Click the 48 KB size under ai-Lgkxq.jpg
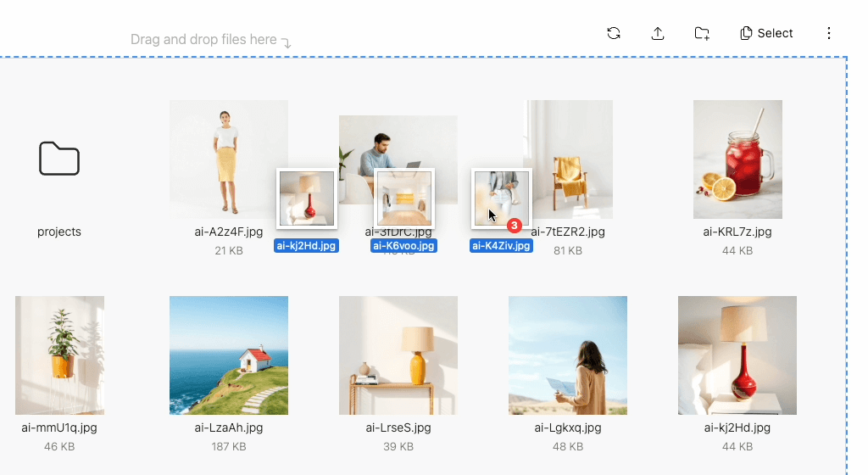868x475 pixels. pyautogui.click(x=568, y=446)
